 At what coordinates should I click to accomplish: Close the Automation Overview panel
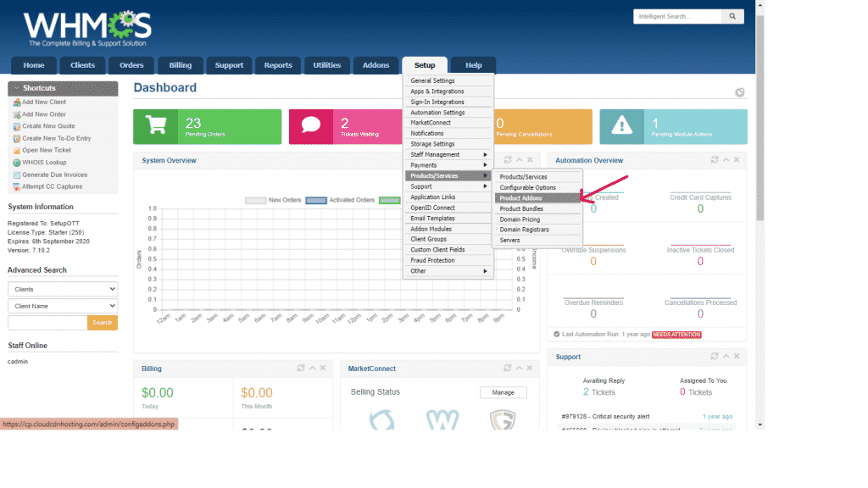pos(737,160)
